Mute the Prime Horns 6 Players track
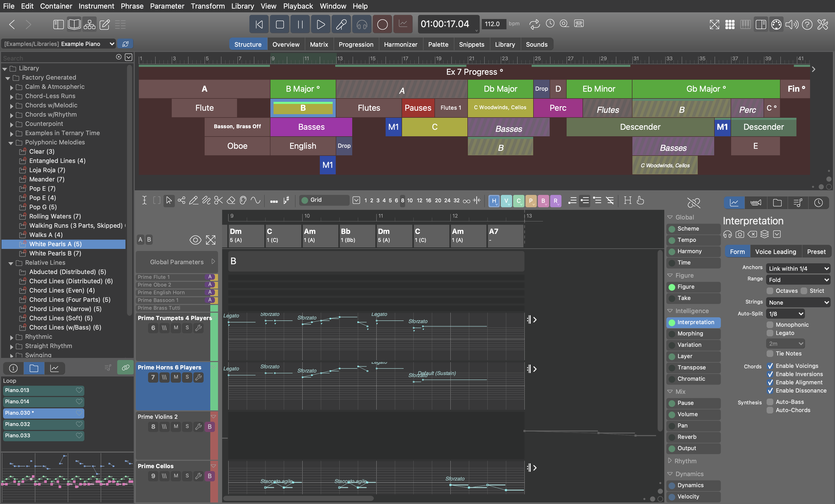The height and width of the screenshot is (504, 835). (176, 377)
